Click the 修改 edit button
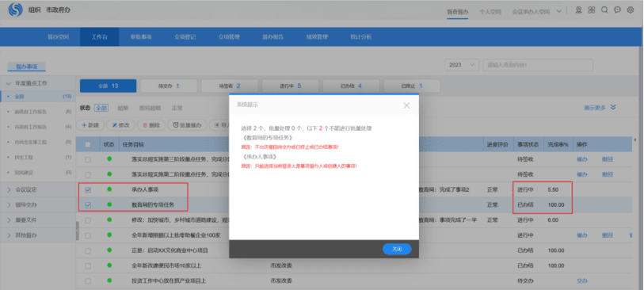Viewport: 644px width, 290px height. (x=120, y=125)
